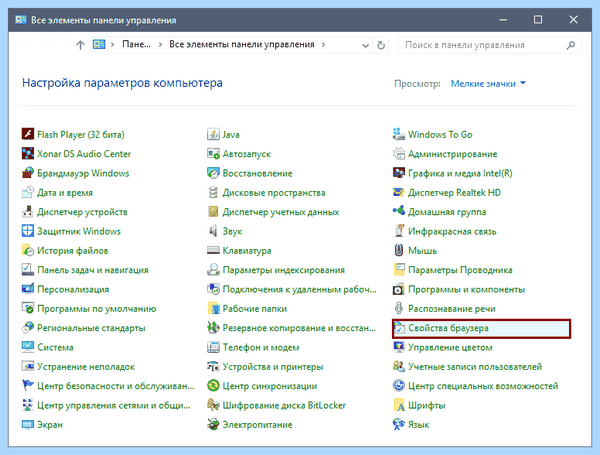Open the Мышь icon
Viewport: 600px width, 455px height.
click(x=399, y=250)
